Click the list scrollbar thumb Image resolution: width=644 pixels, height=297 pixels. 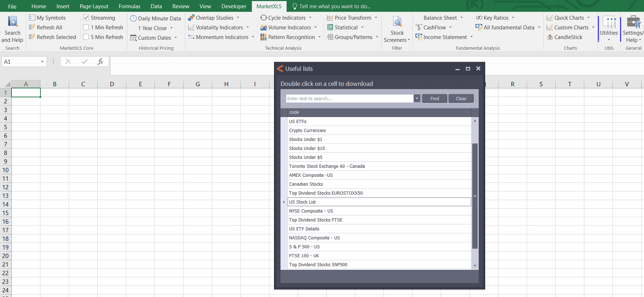coord(475,196)
